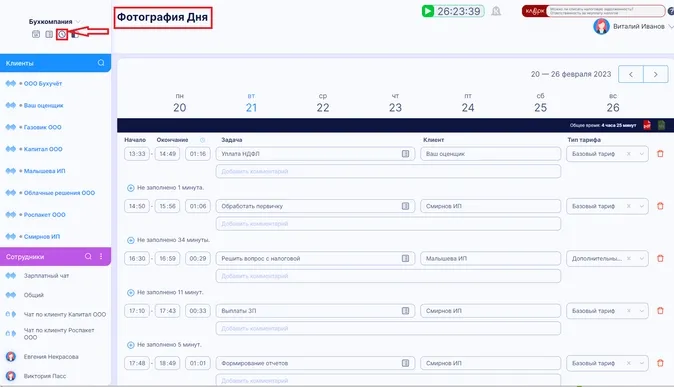This screenshot has height=387, width=674.
Task: Select Wednesday 22 in the week header
Action: click(323, 103)
